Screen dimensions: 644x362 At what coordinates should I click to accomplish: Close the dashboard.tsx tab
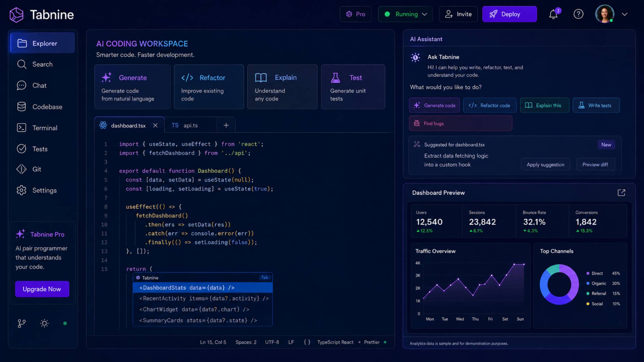coord(155,125)
